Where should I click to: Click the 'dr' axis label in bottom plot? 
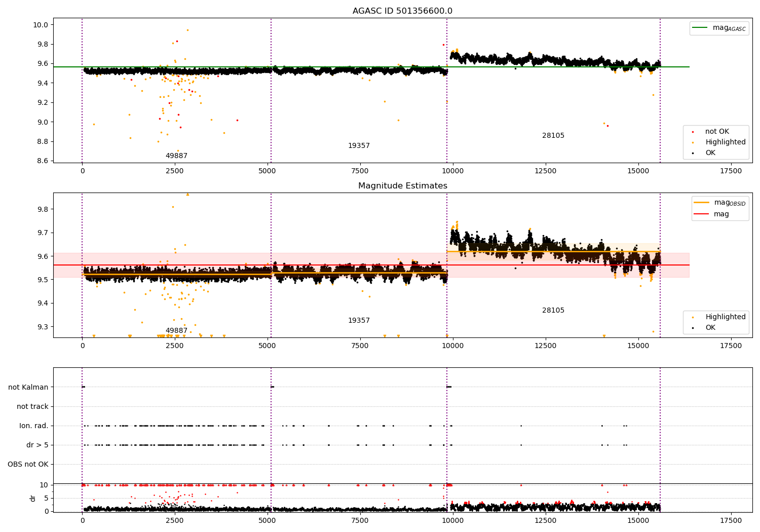coord(33,498)
